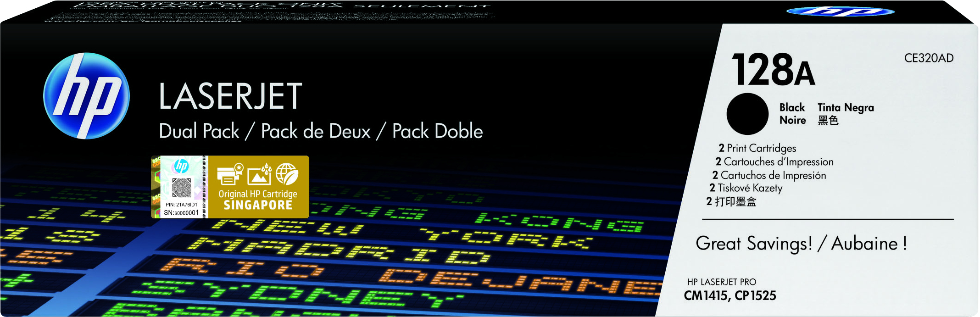
Task: Click the QR code on the security label
Action: pyautogui.click(x=182, y=188)
